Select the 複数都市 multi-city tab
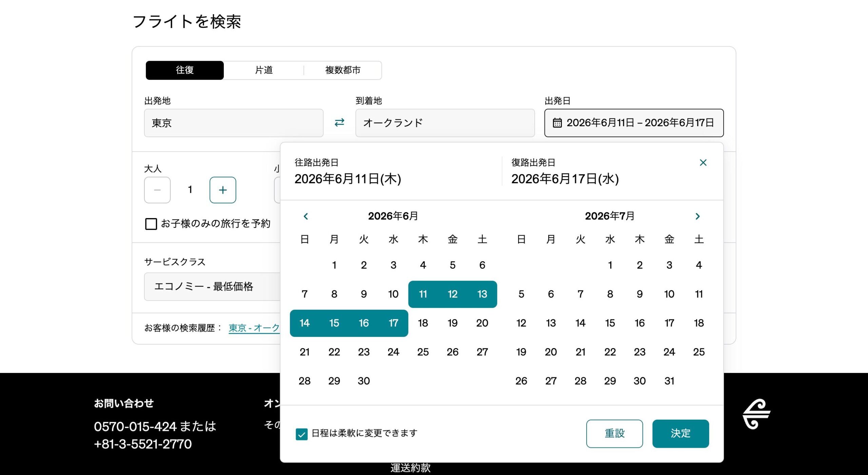The image size is (868, 475). tap(342, 70)
